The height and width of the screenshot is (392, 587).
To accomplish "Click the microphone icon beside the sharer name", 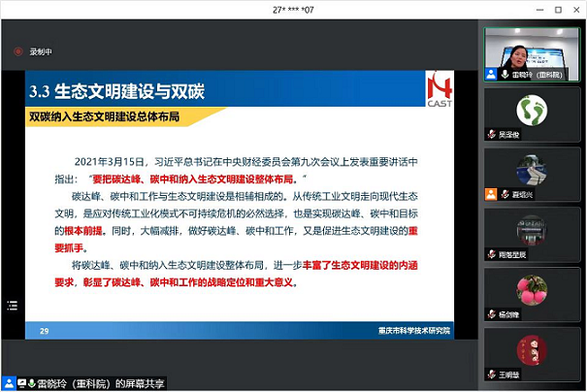I will [x=31, y=383].
